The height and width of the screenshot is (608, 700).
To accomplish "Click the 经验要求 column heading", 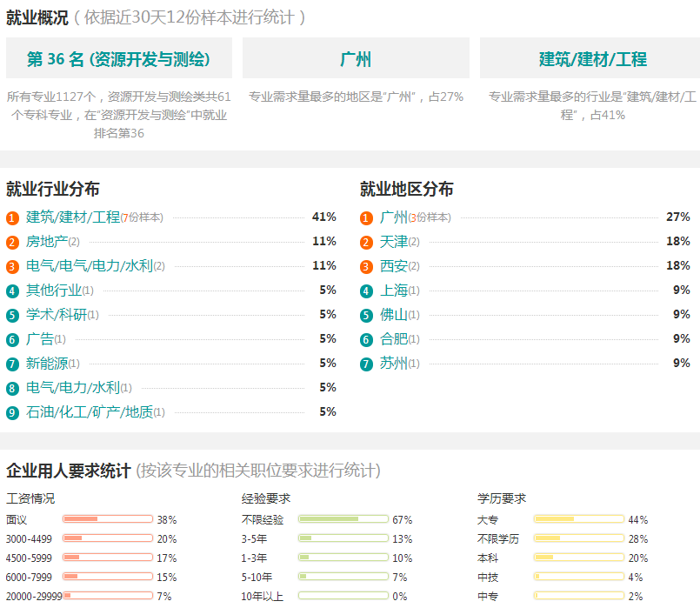I will pos(266,498).
